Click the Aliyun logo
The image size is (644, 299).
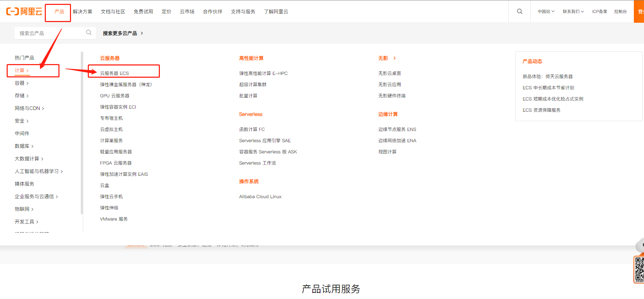coord(24,12)
